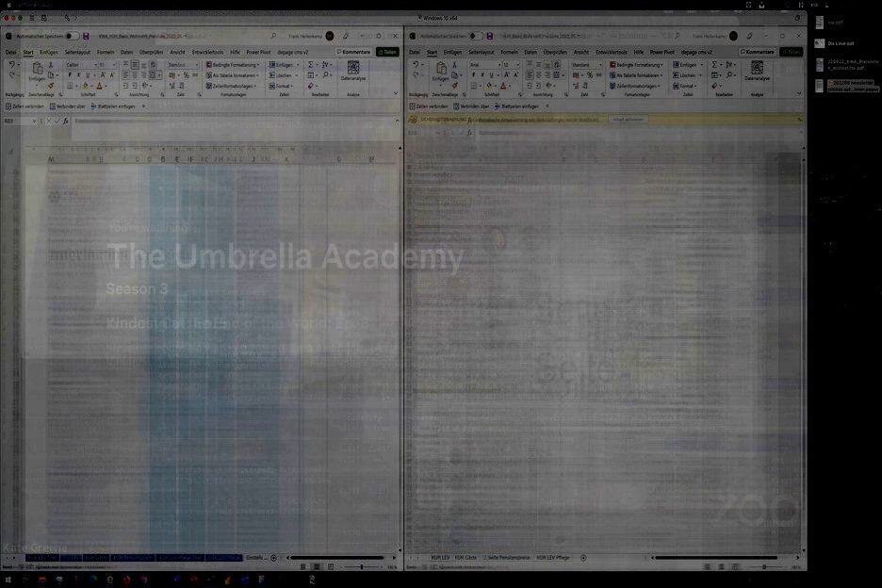This screenshot has width=882, height=588.
Task: Open the font size 12 dropdown in right window
Action: point(517,65)
